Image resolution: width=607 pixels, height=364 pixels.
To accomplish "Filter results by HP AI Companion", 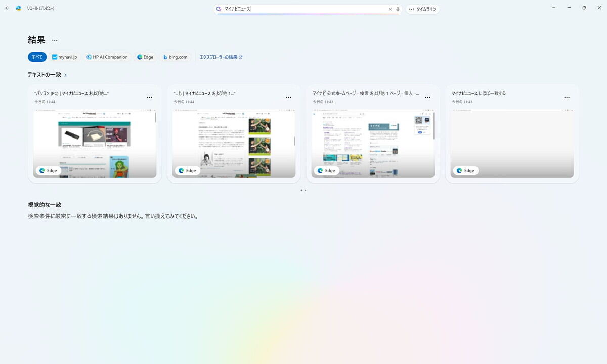I will tap(107, 57).
